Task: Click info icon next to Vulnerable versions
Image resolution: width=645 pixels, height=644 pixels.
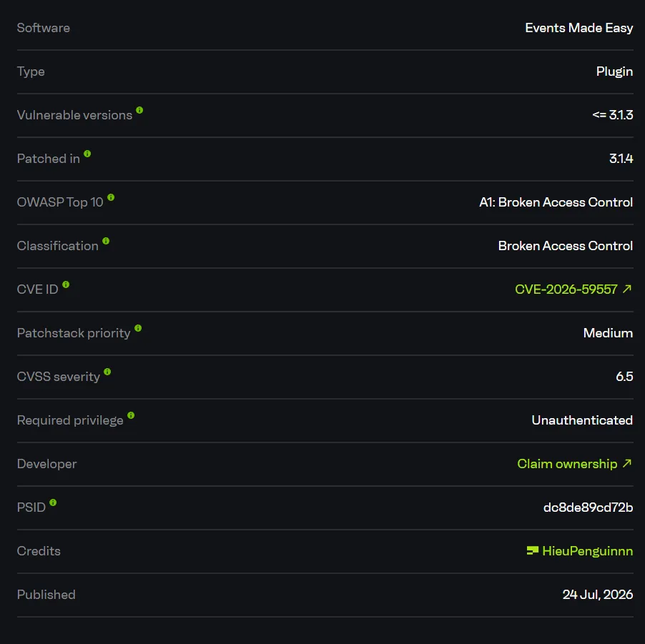Action: tap(139, 110)
